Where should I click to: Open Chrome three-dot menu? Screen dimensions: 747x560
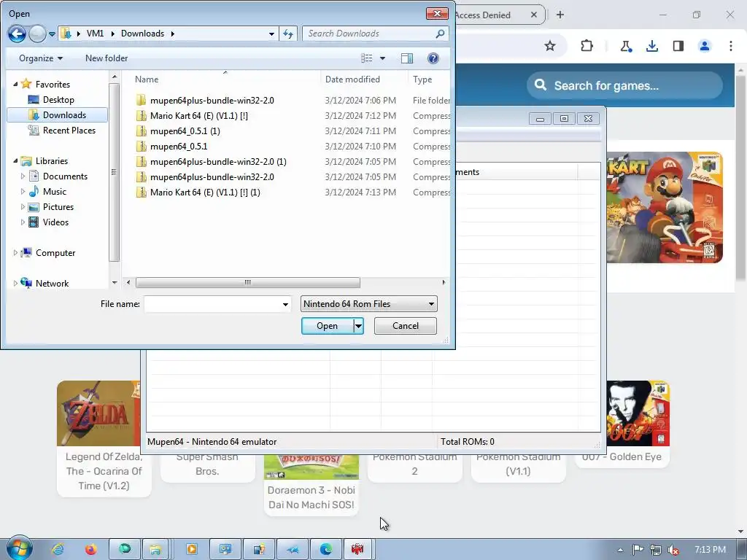731,46
